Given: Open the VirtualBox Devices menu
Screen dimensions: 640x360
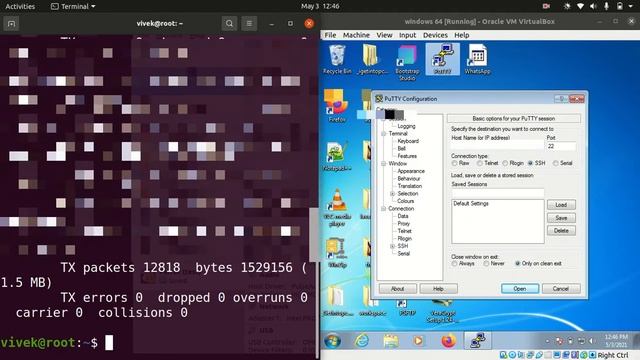Looking at the screenshot, I should tap(435, 35).
